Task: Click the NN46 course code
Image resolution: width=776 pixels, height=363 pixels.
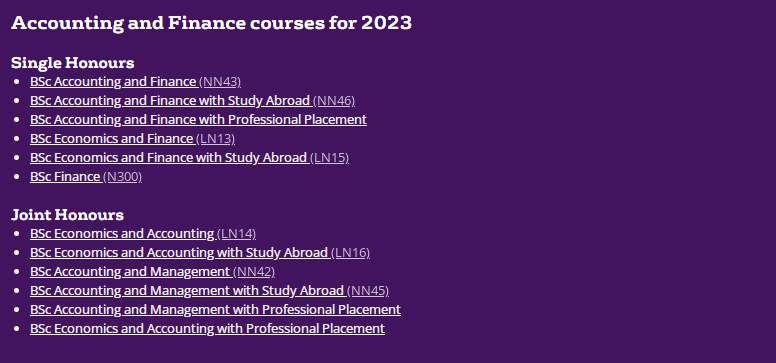Action: point(334,101)
